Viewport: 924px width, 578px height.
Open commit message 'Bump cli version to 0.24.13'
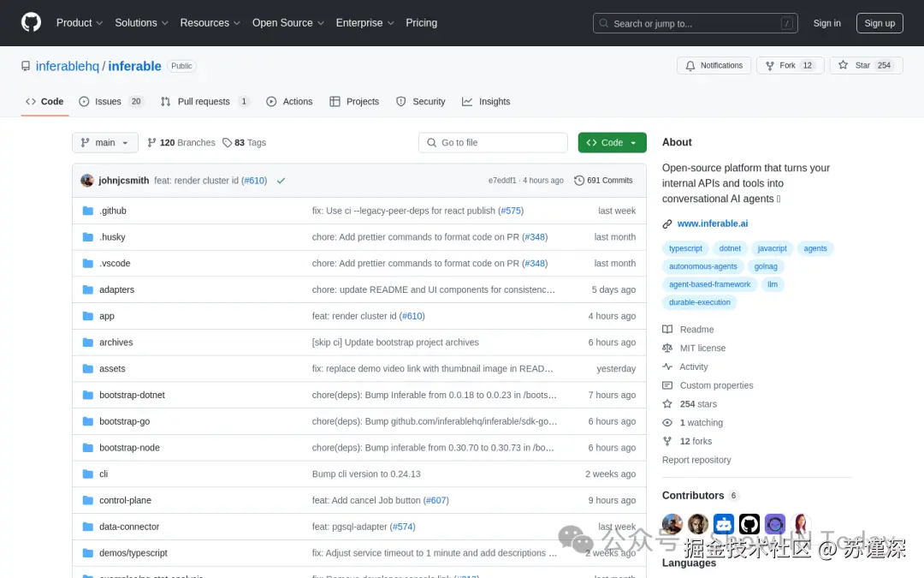pos(366,474)
